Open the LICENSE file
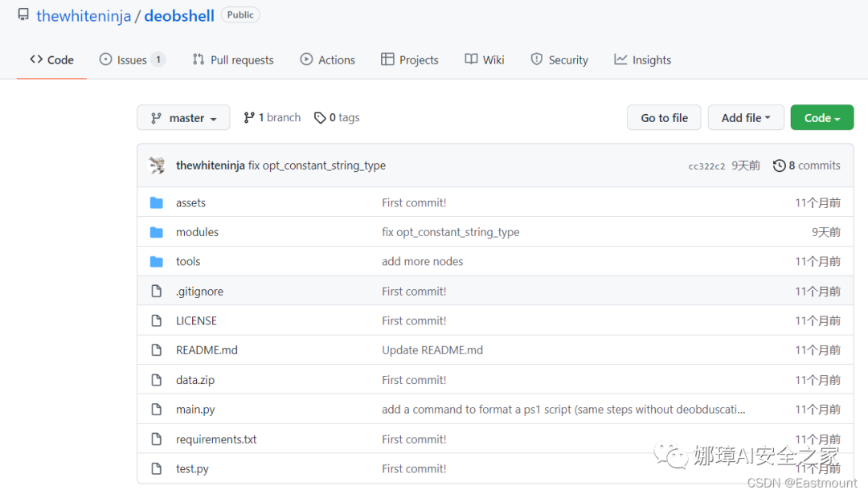 197,320
